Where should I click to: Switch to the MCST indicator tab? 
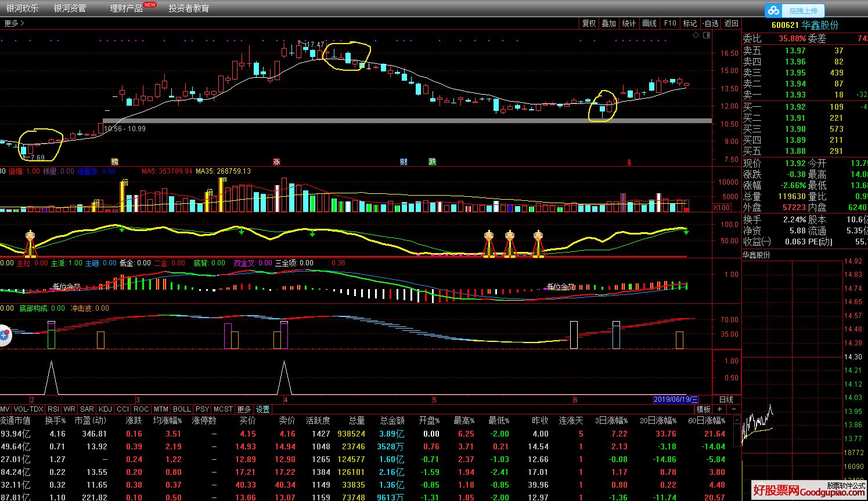coord(223,409)
